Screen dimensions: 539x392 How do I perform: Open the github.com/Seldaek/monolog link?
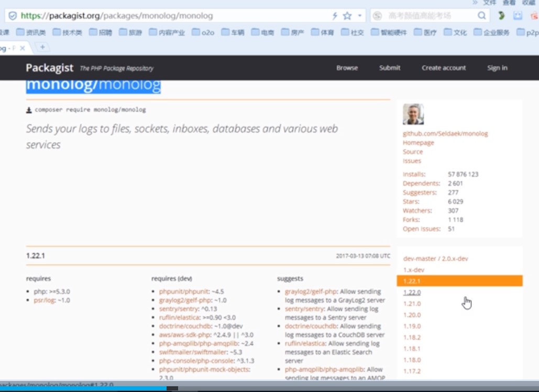coord(445,134)
